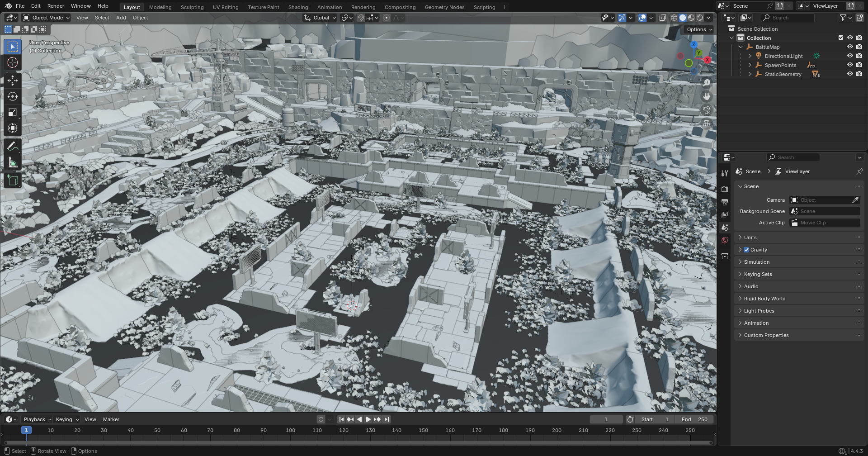Toggle the Gravity checkbox
868x456 pixels.
746,250
